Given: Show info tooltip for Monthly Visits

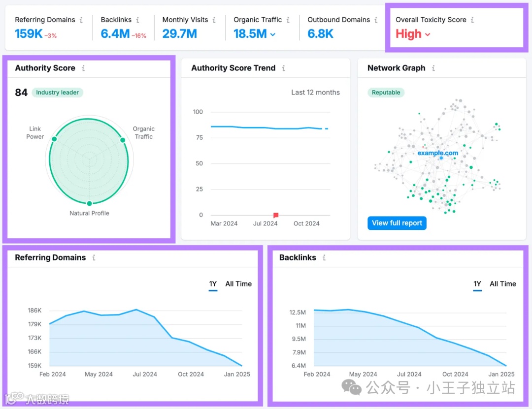Looking at the screenshot, I should (x=214, y=20).
